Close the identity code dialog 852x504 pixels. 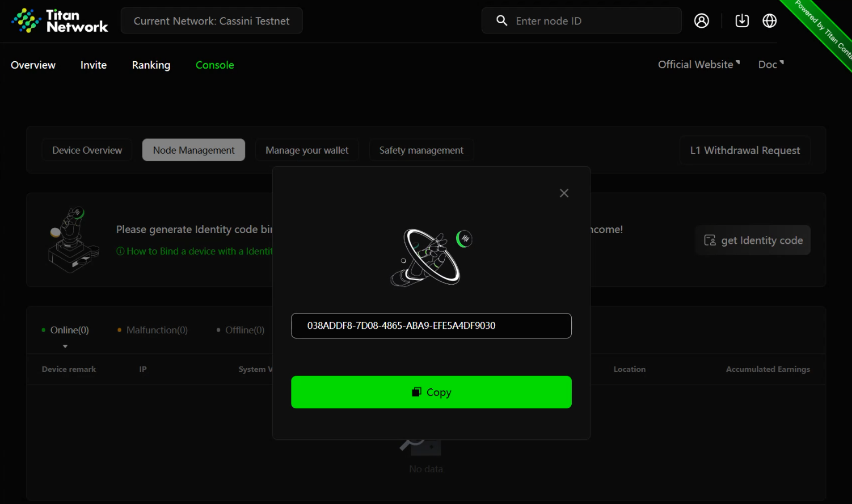click(x=564, y=193)
